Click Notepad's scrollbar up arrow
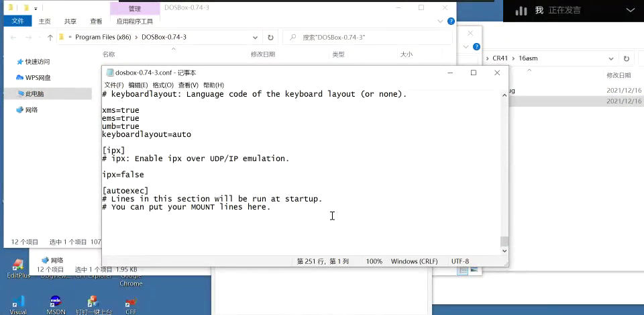The height and width of the screenshot is (315, 644). (x=504, y=95)
